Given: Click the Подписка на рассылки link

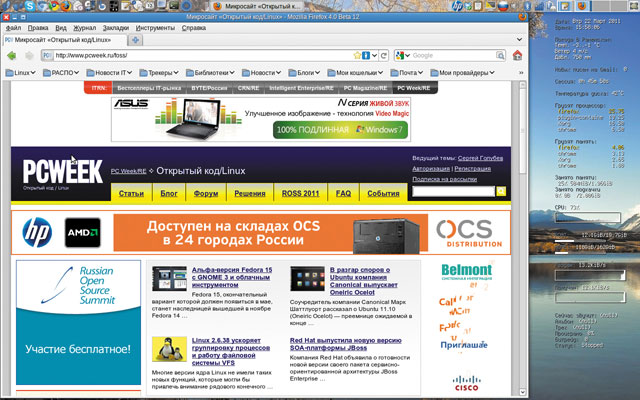Looking at the screenshot, I should click(x=444, y=179).
